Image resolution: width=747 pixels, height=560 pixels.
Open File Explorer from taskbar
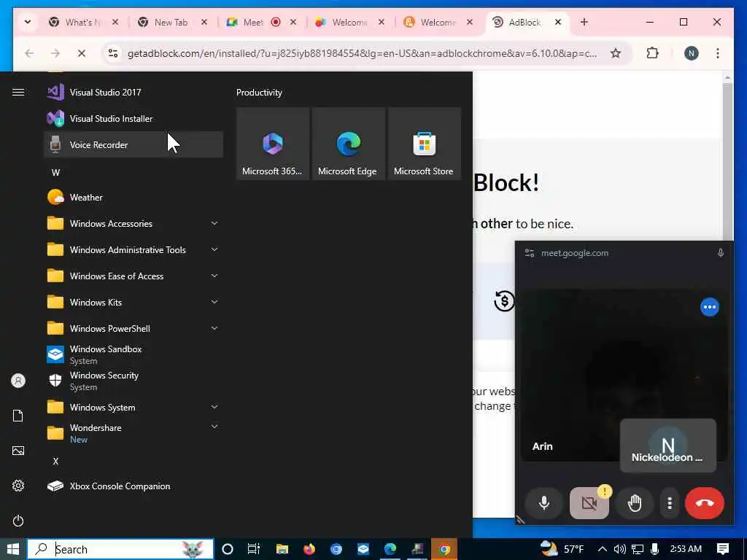pyautogui.click(x=282, y=549)
